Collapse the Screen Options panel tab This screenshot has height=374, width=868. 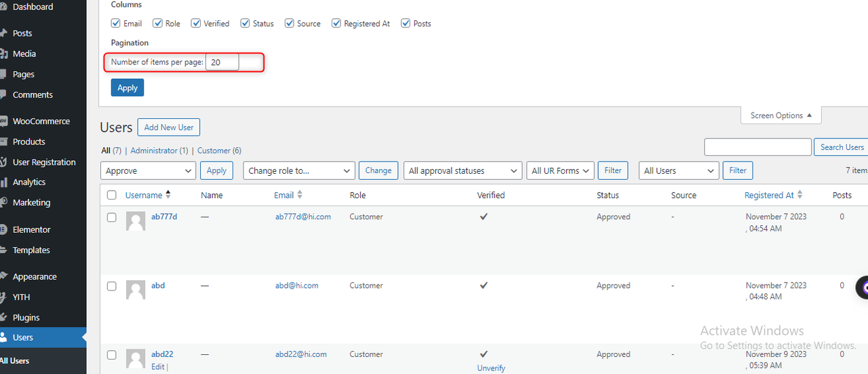(x=781, y=115)
